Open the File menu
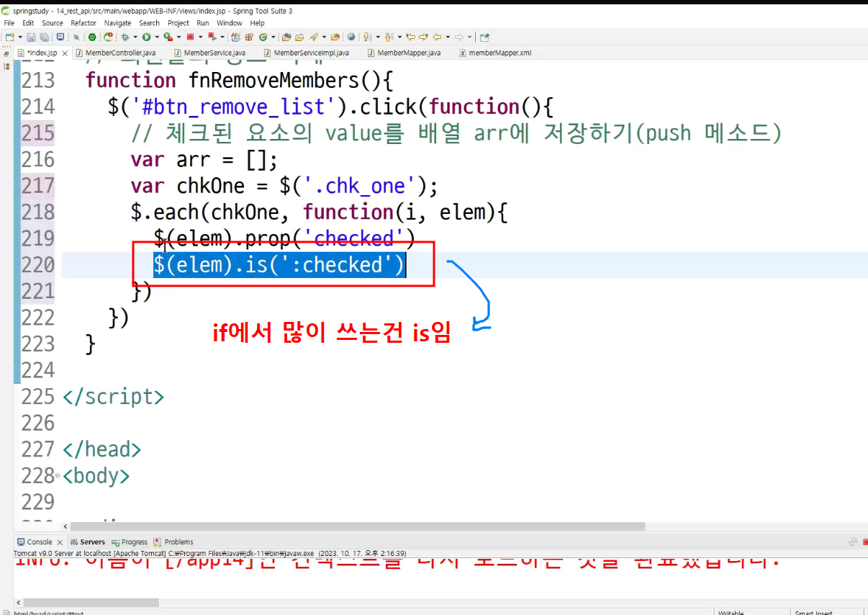This screenshot has width=868, height=615. point(9,23)
